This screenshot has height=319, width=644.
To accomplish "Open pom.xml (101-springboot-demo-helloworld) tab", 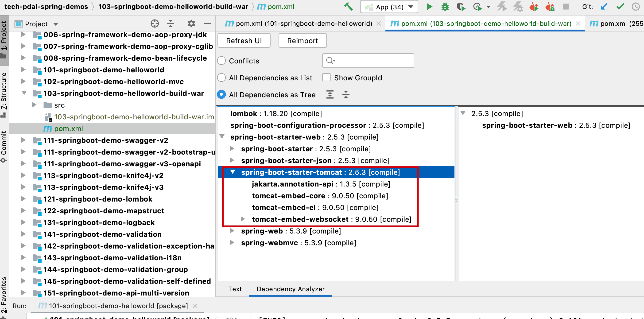I will click(303, 23).
